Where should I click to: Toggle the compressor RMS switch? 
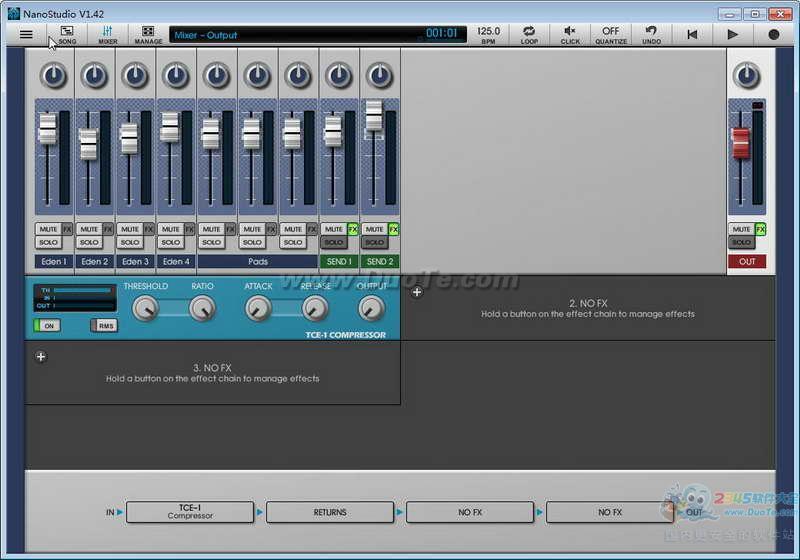pyautogui.click(x=104, y=325)
